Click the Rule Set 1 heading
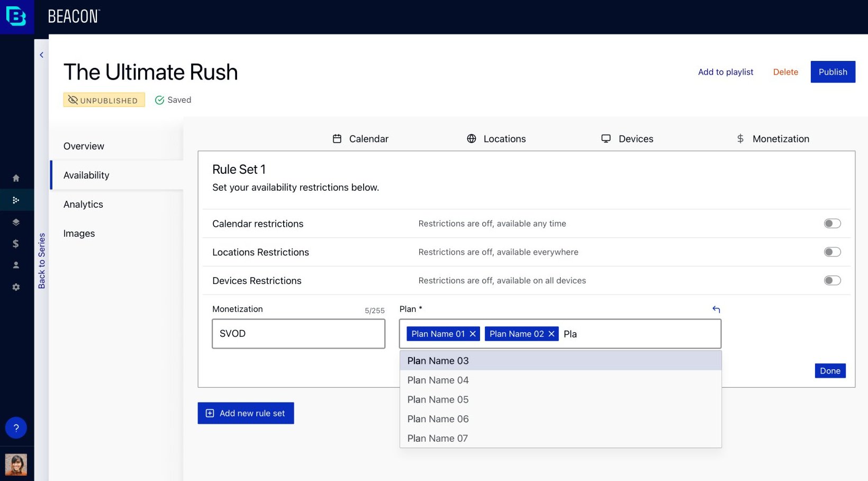This screenshot has width=868, height=481. [x=239, y=170]
